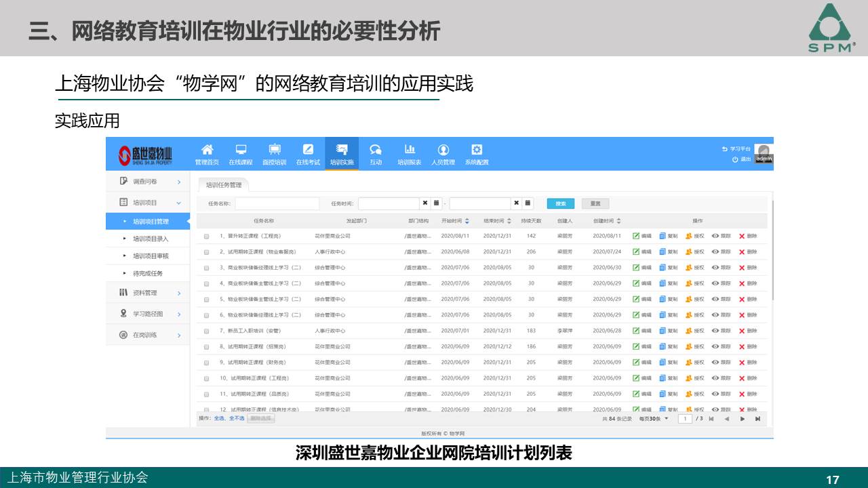Click the 删除 red X for row 2
Viewport: 868px width, 488px height.
click(x=742, y=251)
